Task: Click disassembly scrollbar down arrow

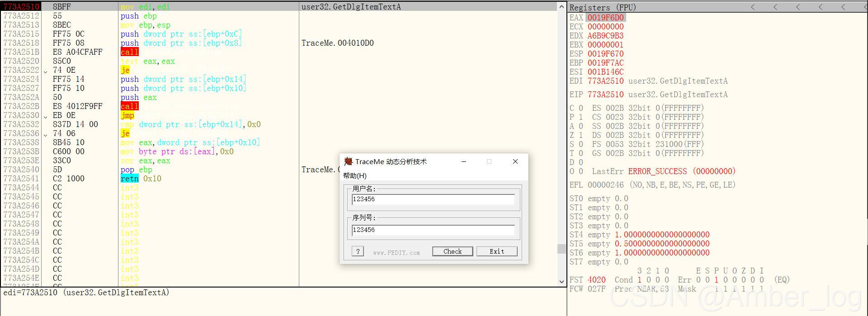Action: tap(562, 281)
